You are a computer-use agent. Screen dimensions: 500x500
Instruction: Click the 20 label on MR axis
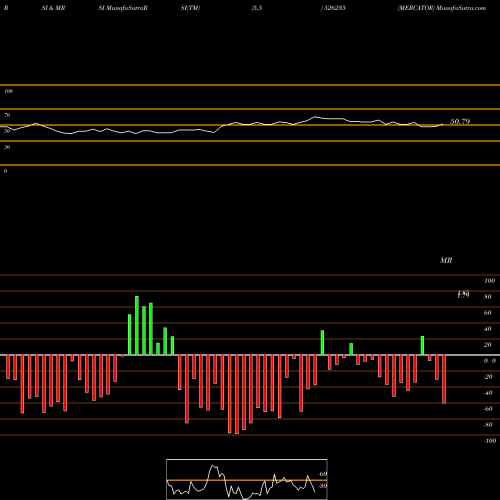(x=488, y=345)
